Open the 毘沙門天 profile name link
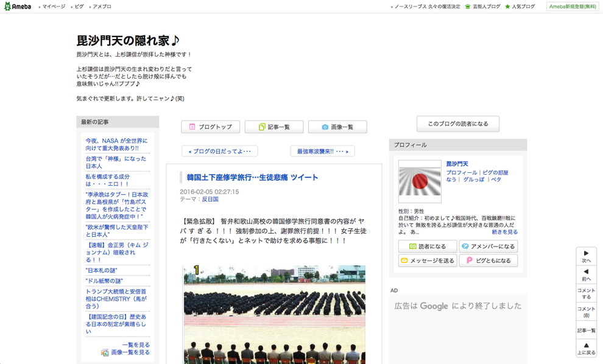 click(x=457, y=164)
